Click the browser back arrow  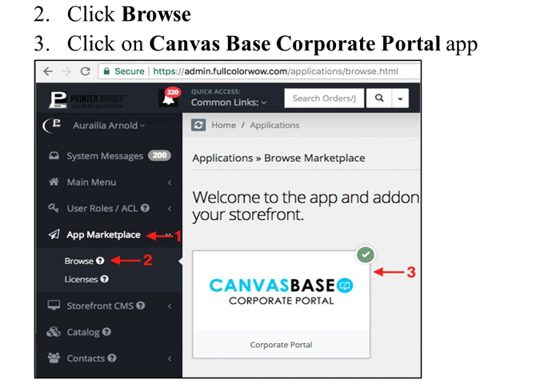(47, 71)
